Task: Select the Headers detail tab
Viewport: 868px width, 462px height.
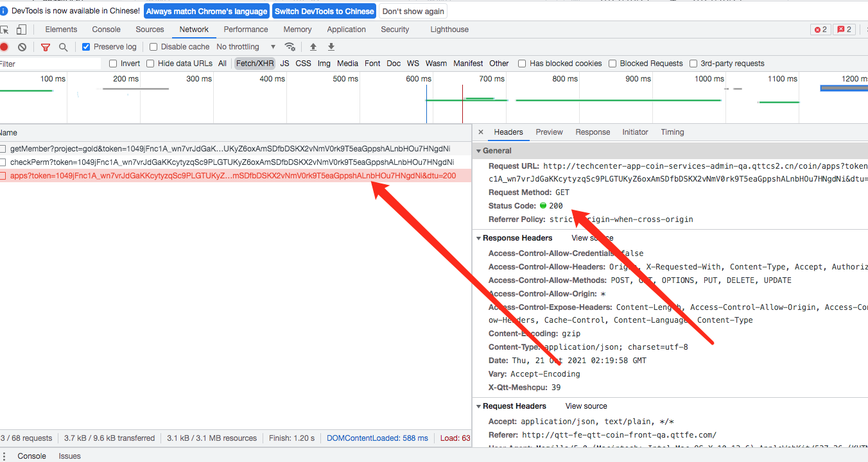Action: point(508,132)
